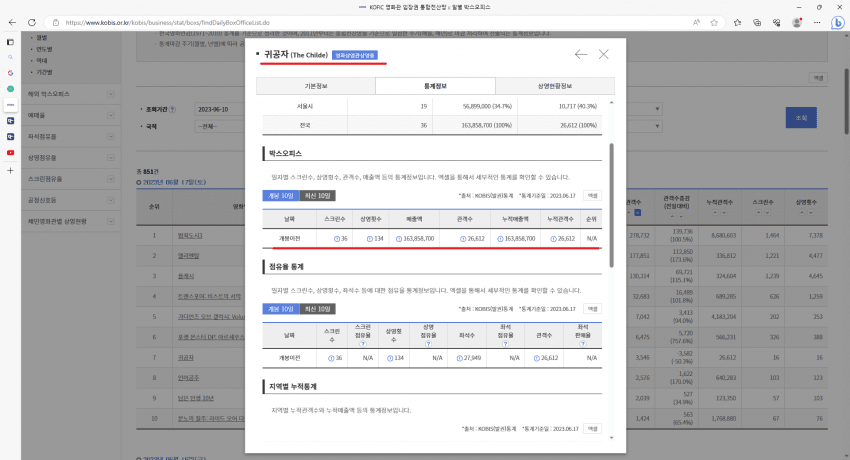850x460 pixels.
Task: Open help icon next to 조회기간 label
Action: click(172, 109)
